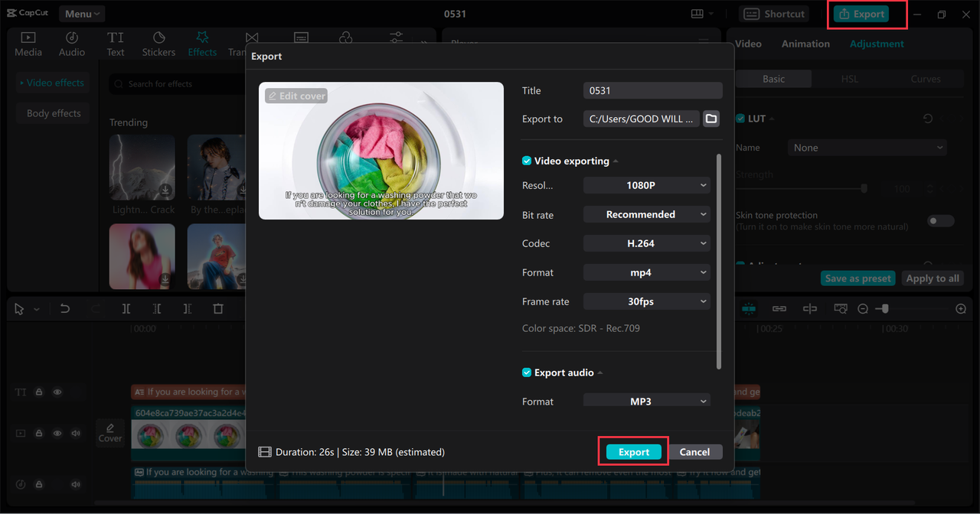Open the Stickers panel
Screen dimensions: 980x514
[x=158, y=44]
